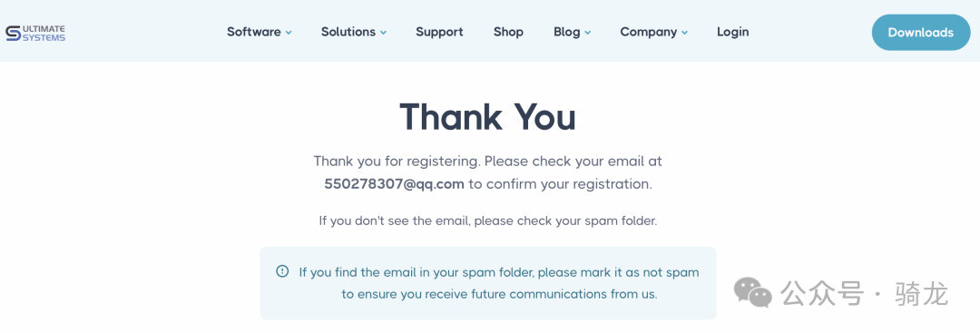980x333 pixels.
Task: Expand the Company dropdown chevron
Action: (x=684, y=33)
